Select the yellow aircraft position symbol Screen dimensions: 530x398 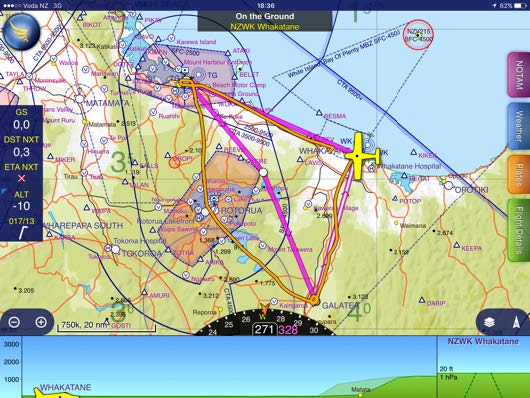[361, 156]
